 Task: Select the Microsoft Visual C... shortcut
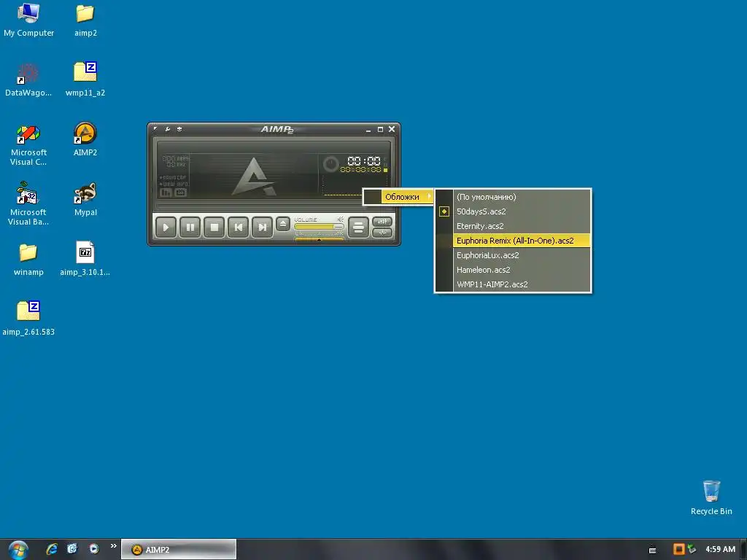[x=28, y=145]
